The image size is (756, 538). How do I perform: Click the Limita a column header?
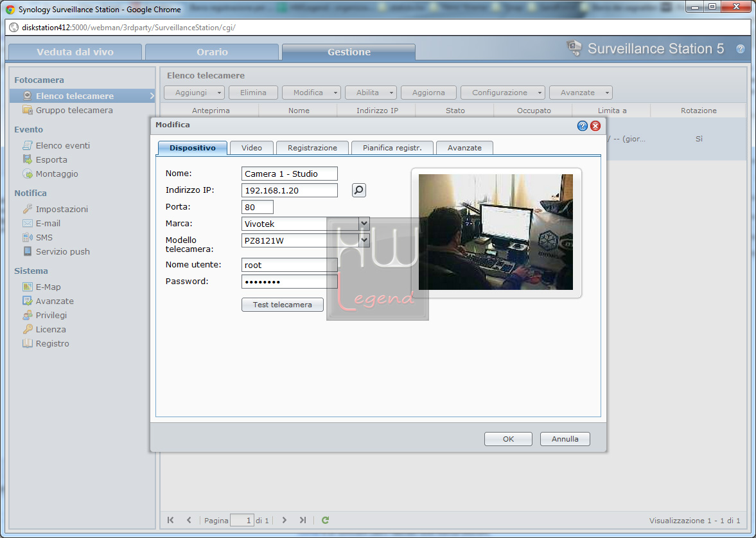coord(612,111)
